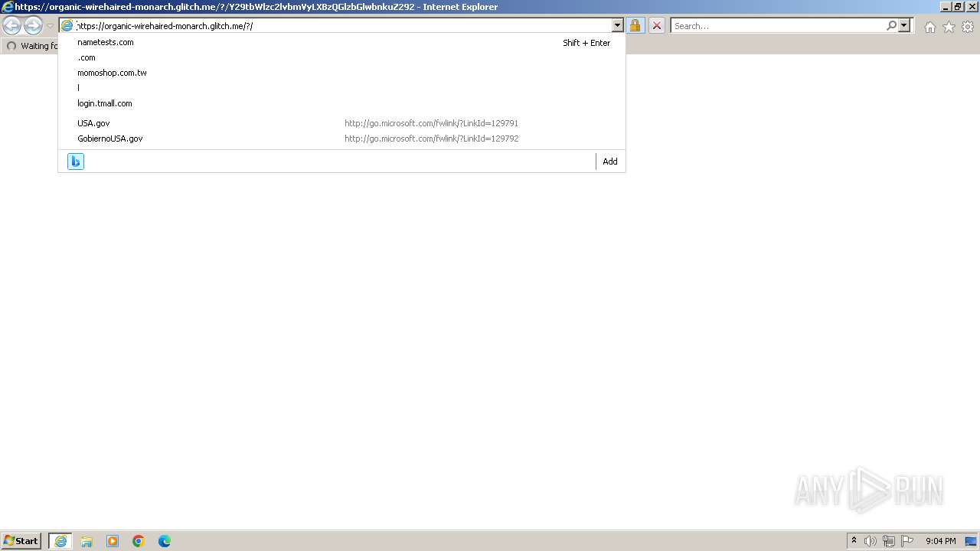Restore down the Internet Explorer window
This screenshot has width=980, height=551.
[x=957, y=7]
